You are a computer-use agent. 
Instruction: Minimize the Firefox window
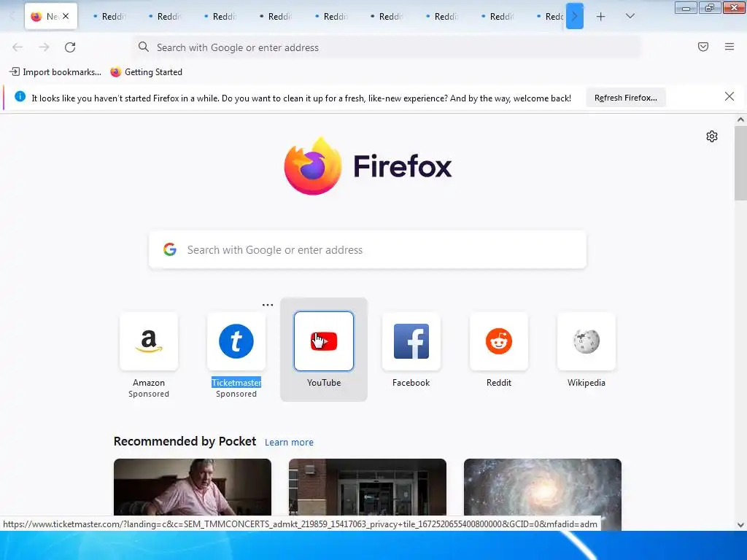click(x=686, y=8)
